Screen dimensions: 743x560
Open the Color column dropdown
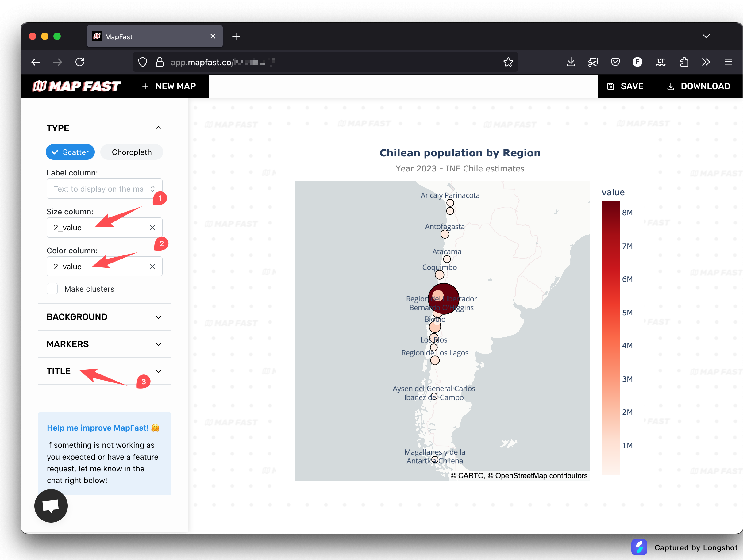[105, 267]
